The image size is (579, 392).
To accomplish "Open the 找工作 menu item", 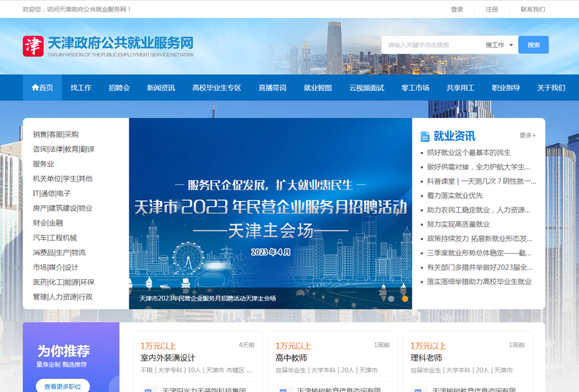I will click(81, 88).
